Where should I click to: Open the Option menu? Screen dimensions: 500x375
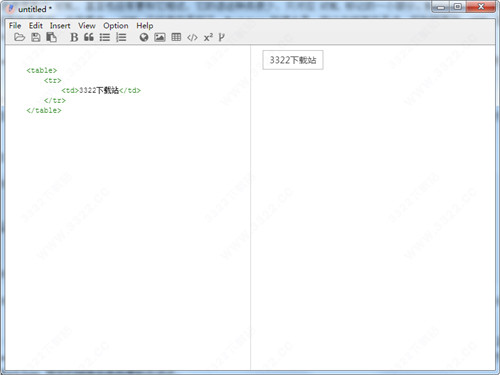pos(116,26)
